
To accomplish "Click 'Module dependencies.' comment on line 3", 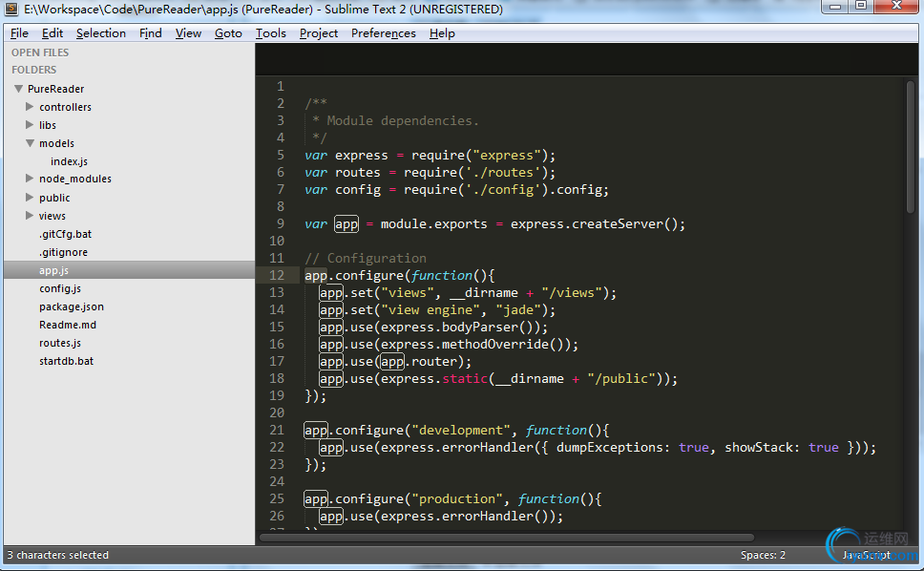I will point(403,121).
